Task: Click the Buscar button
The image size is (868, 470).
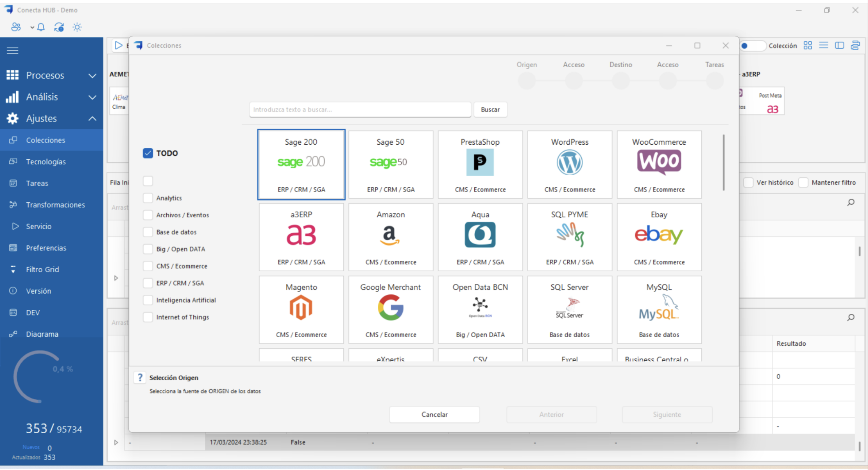Action: (x=490, y=110)
